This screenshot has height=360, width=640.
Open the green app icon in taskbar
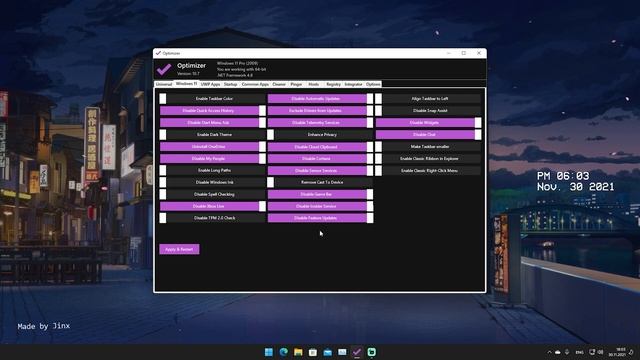(371, 352)
